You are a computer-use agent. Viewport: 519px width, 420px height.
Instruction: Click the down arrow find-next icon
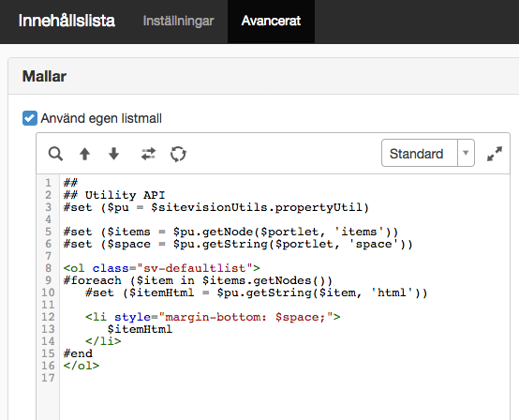click(x=114, y=154)
